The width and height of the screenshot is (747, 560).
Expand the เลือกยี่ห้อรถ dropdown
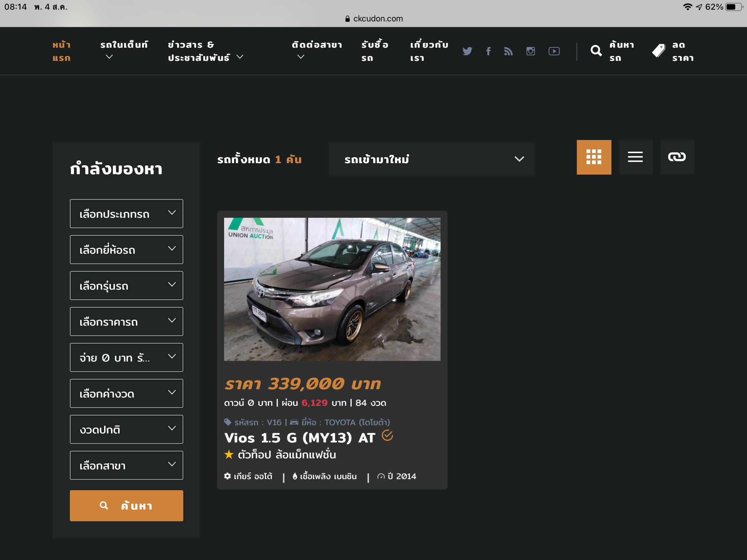[x=126, y=250]
